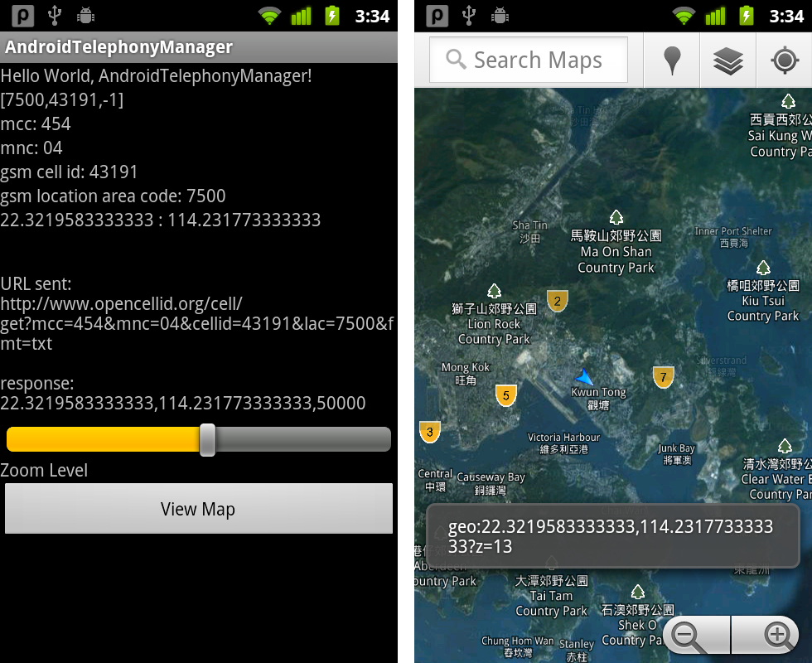Tap the map zoom out button
This screenshot has width=812, height=663.
pyautogui.click(x=695, y=635)
